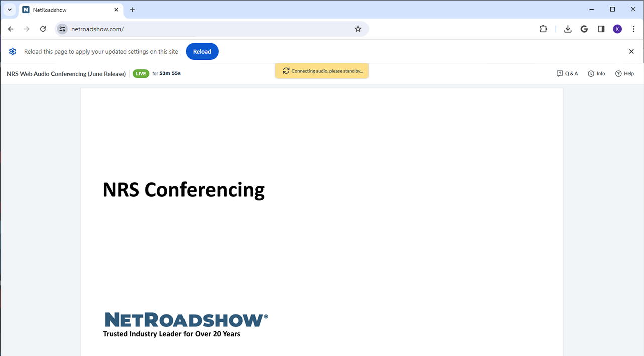Click the Google G shortcut icon
This screenshot has height=356, width=644.
coord(584,29)
